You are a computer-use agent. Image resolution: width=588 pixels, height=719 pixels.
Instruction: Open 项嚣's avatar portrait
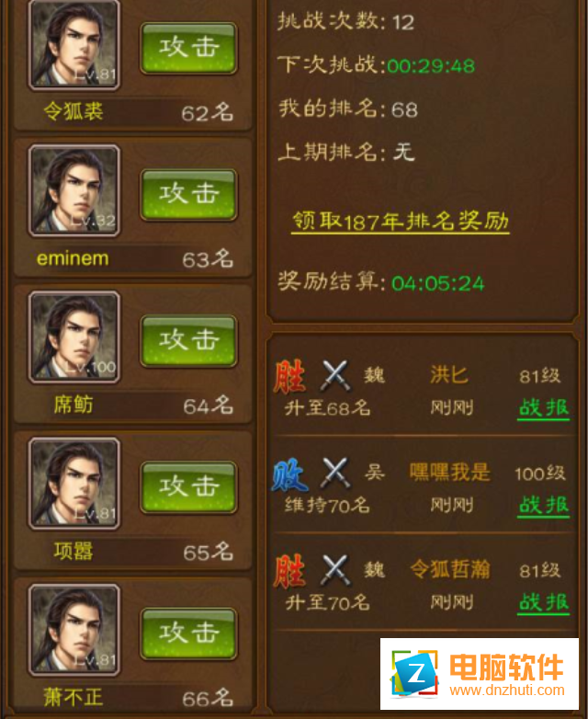click(74, 484)
